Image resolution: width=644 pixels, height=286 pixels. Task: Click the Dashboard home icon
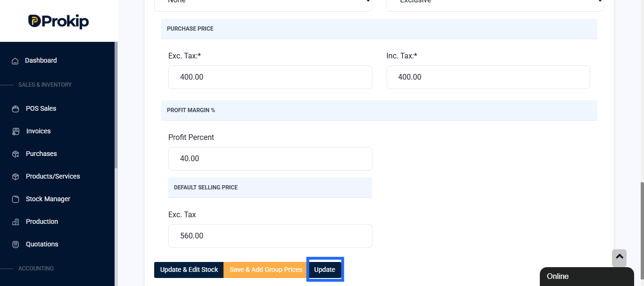pos(16,61)
